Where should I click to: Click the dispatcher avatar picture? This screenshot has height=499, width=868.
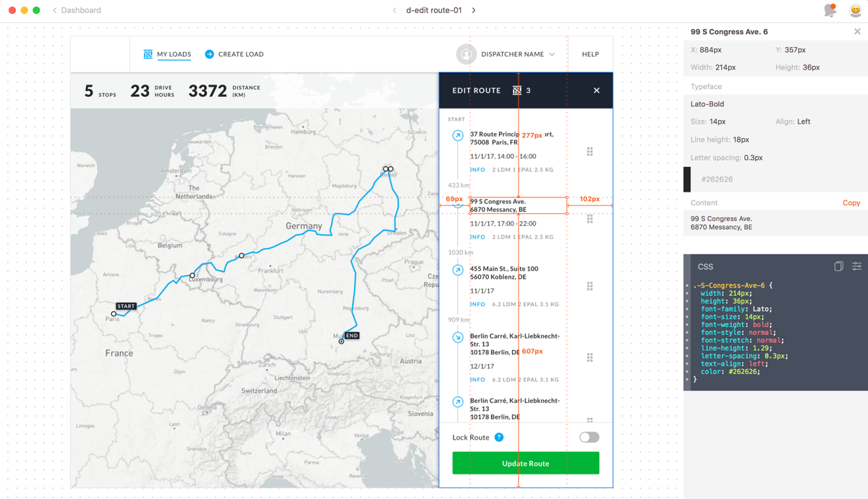467,54
